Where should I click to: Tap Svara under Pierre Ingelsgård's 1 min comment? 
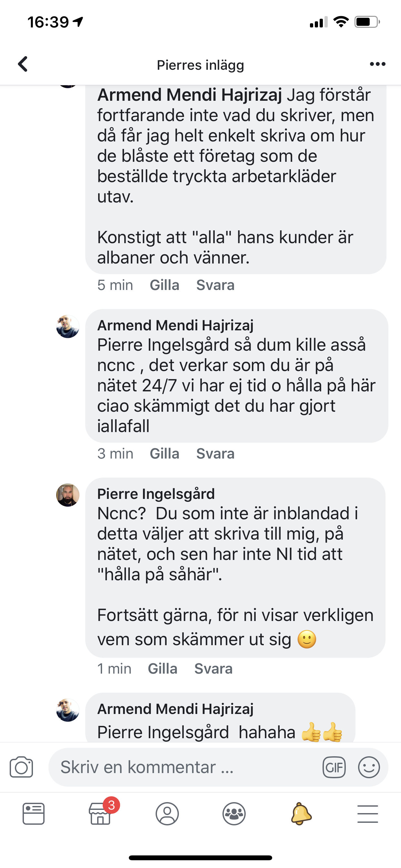pos(213,668)
